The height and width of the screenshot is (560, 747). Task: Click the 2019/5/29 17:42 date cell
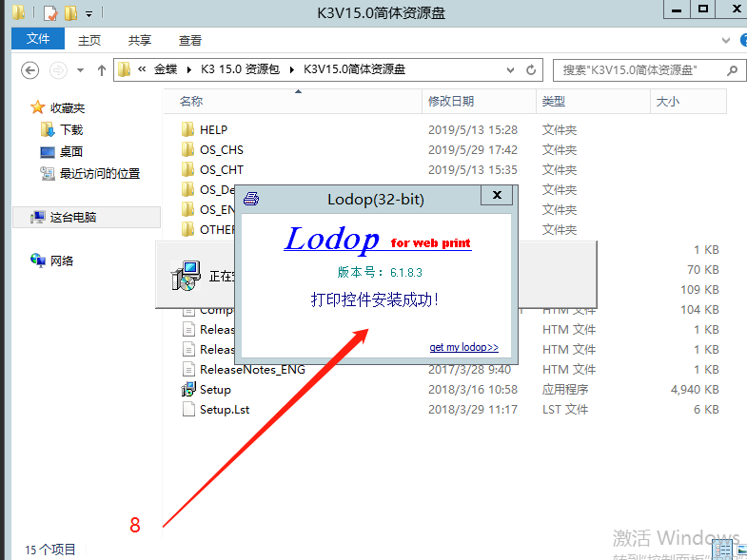pos(473,149)
